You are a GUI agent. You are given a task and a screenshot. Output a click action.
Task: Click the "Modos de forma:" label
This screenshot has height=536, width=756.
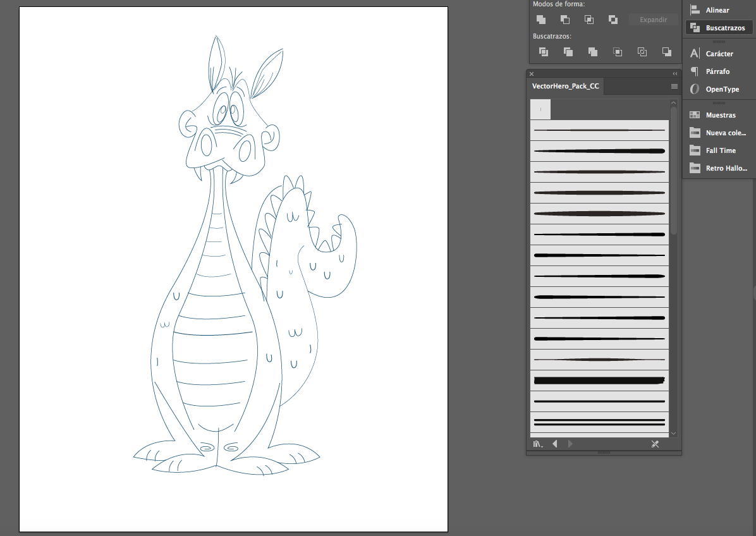pyautogui.click(x=558, y=4)
